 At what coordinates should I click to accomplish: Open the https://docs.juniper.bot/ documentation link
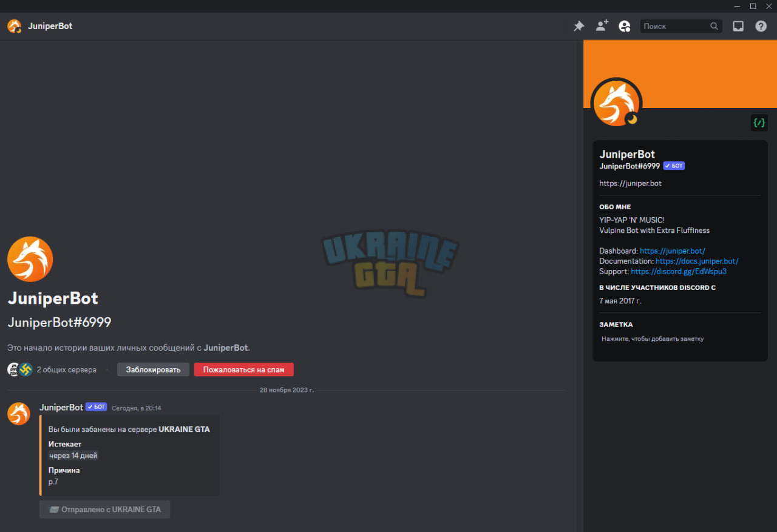click(x=697, y=261)
